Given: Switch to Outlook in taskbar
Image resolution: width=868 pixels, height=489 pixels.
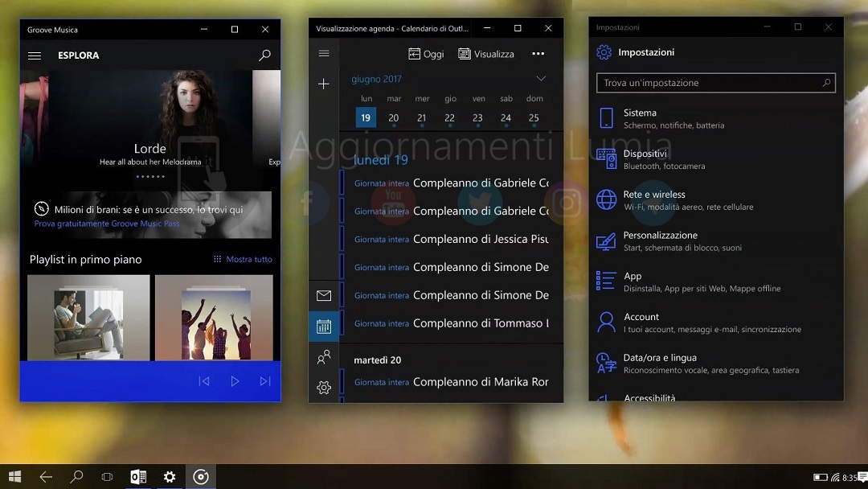Looking at the screenshot, I should coord(138,476).
